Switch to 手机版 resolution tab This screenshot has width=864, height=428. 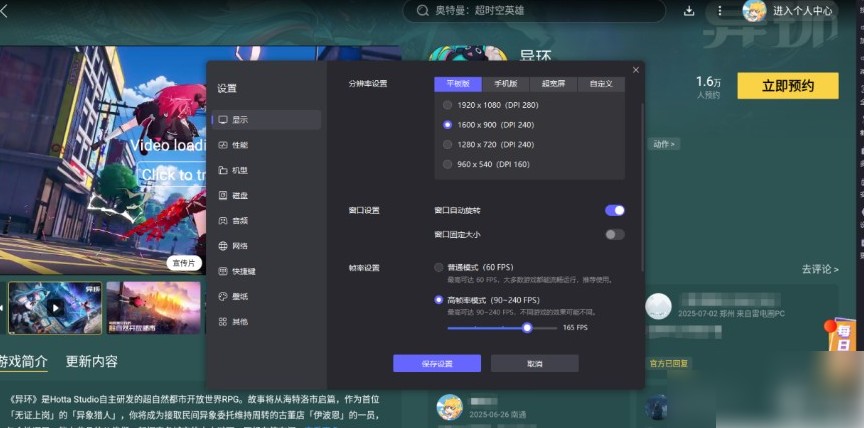point(506,84)
